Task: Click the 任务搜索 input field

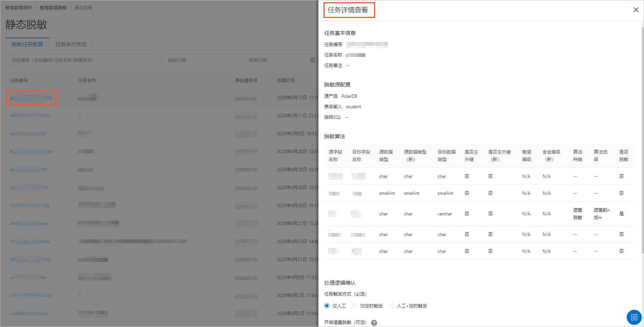Action: (x=80, y=60)
